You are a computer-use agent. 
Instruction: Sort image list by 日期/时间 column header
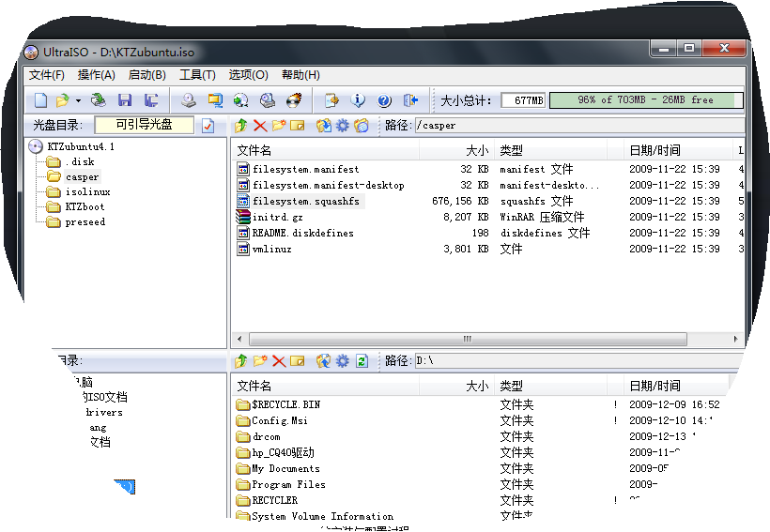[x=678, y=150]
